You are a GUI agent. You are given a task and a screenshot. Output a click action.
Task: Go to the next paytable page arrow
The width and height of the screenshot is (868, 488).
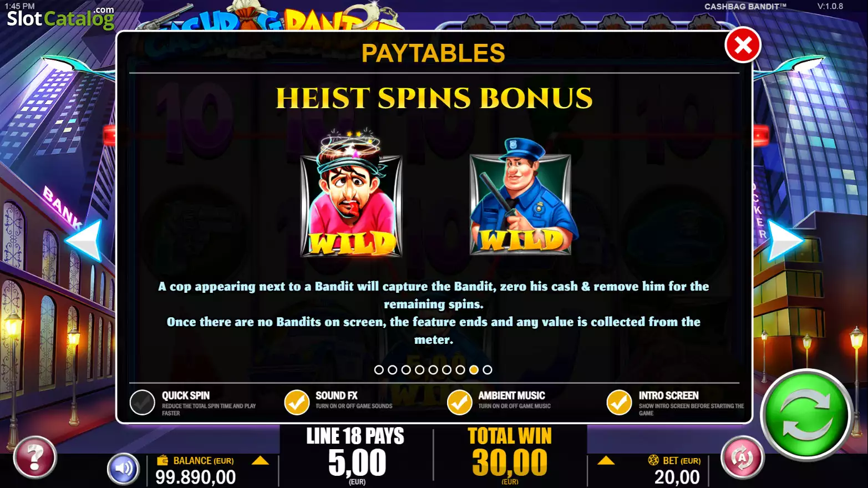click(x=785, y=241)
